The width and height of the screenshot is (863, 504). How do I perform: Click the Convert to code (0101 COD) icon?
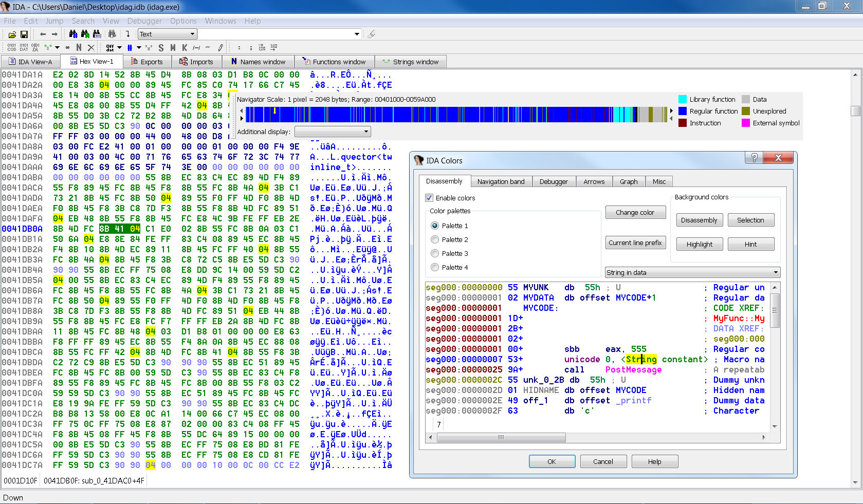point(12,47)
